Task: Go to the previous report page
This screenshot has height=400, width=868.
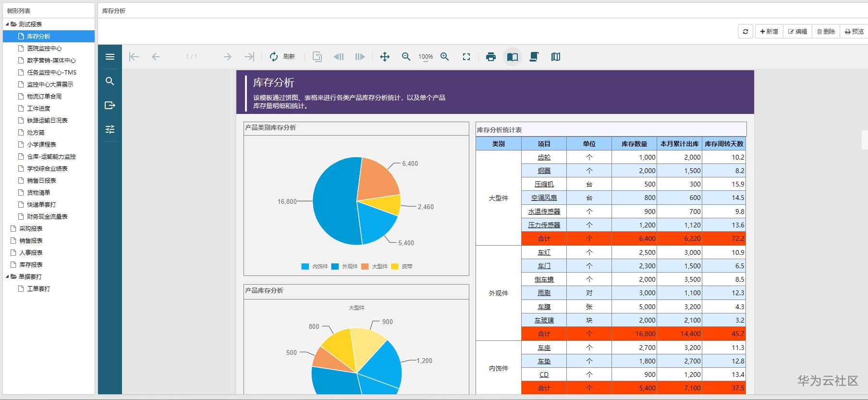Action: [x=156, y=57]
